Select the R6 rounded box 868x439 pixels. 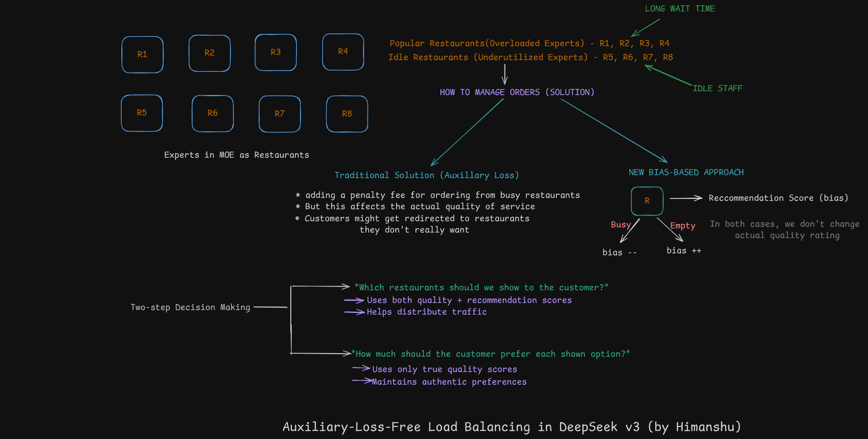[x=212, y=113]
